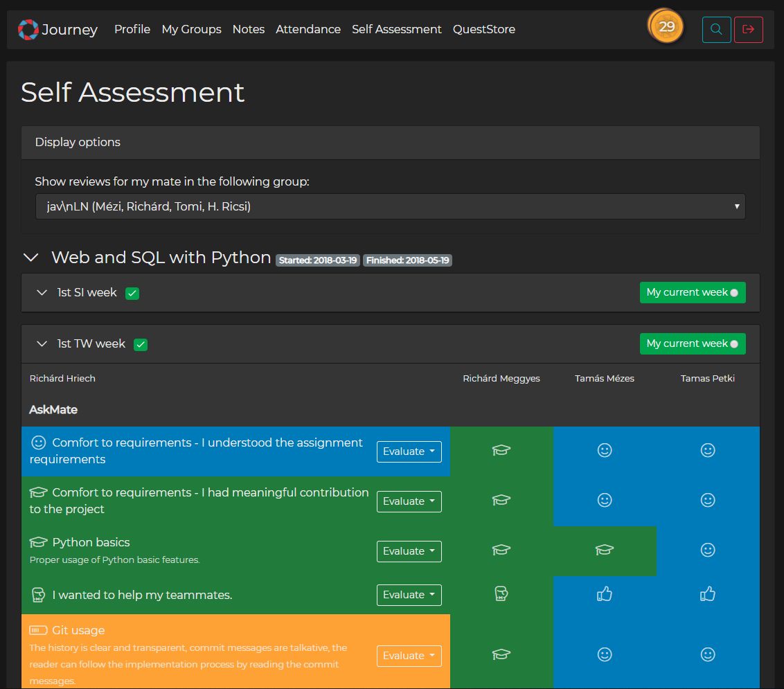Click the smiley under Tamas Petki for Git usage
784x689 pixels.
[x=707, y=654]
